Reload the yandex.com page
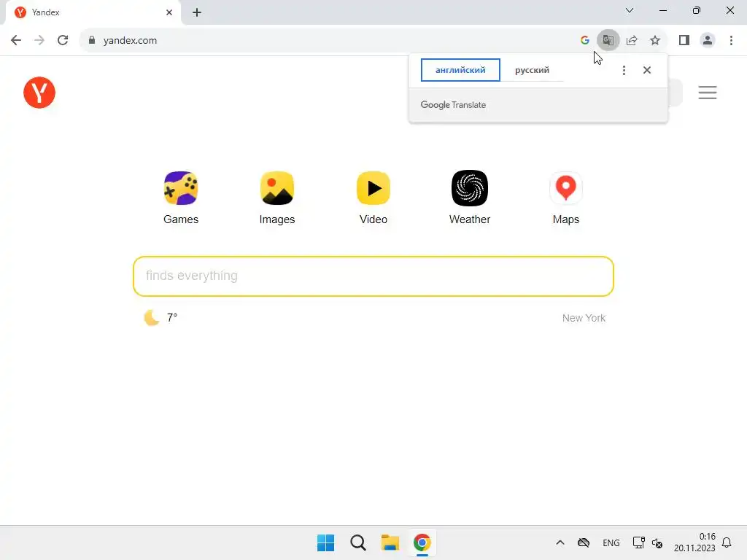This screenshot has height=560, width=747. point(63,40)
